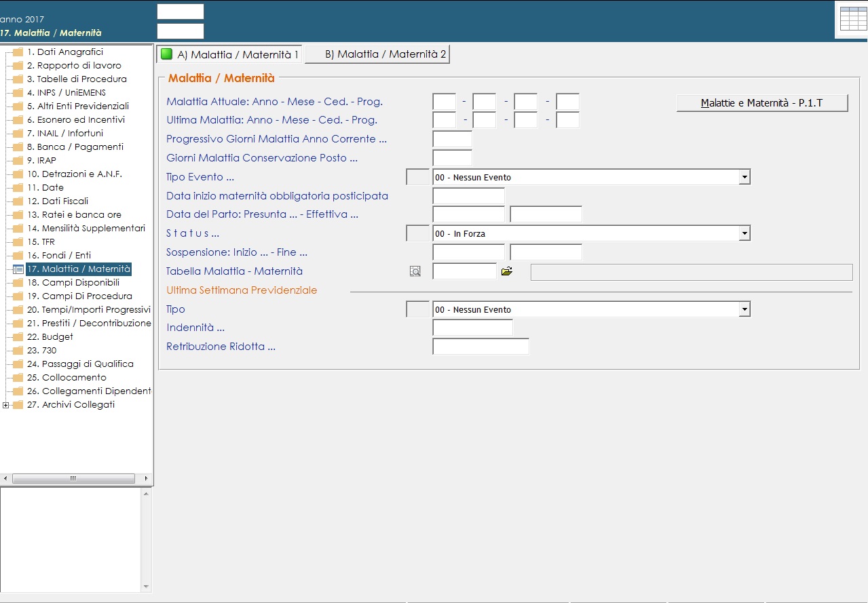
Task: Click the list icon of 17. Malattia / Maternità
Action: 18,269
